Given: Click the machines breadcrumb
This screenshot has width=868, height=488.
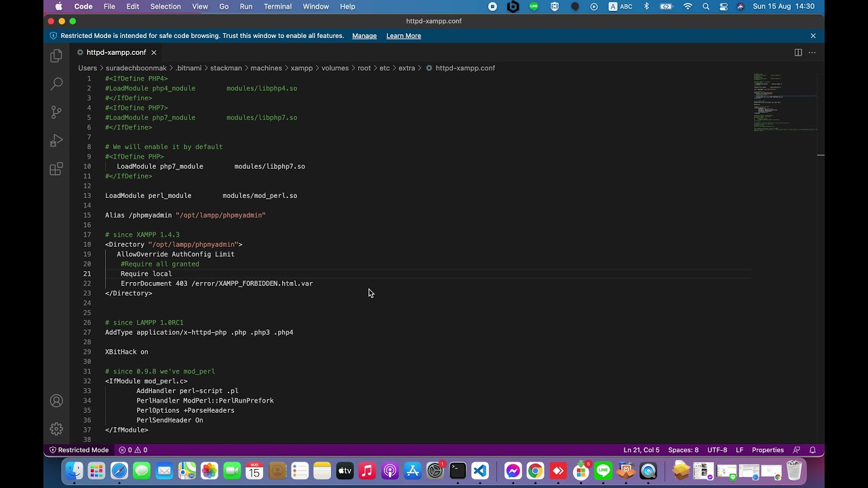Looking at the screenshot, I should 266,68.
